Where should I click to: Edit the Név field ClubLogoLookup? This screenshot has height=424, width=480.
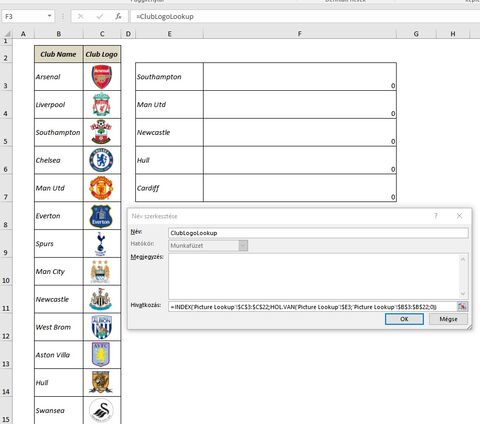click(318, 233)
